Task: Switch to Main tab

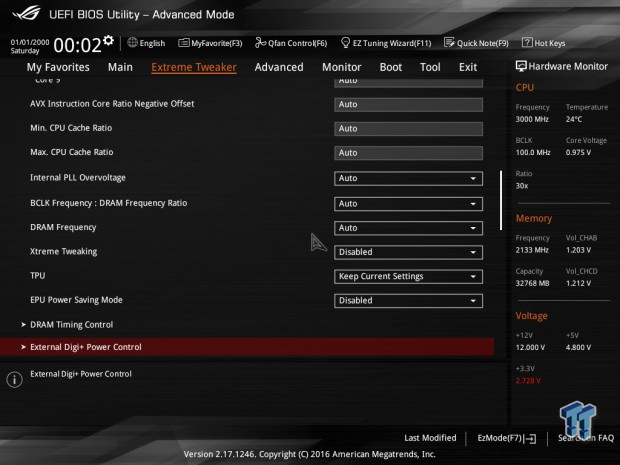Action: (x=120, y=67)
